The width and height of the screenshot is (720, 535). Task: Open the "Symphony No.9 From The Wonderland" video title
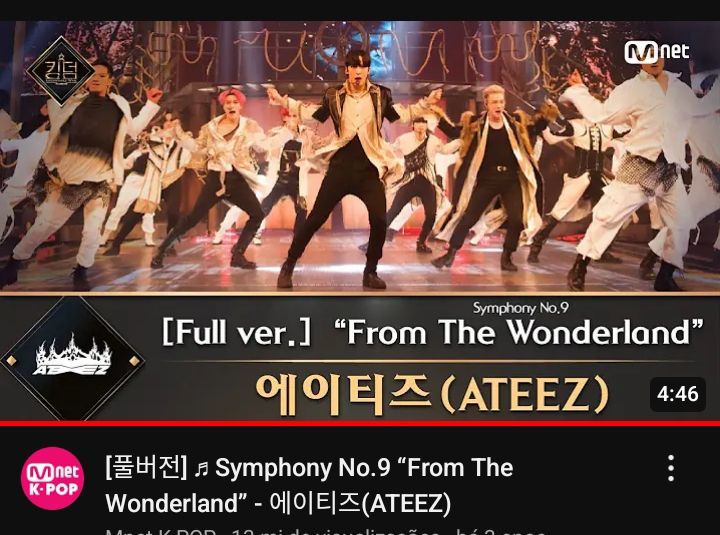[309, 485]
